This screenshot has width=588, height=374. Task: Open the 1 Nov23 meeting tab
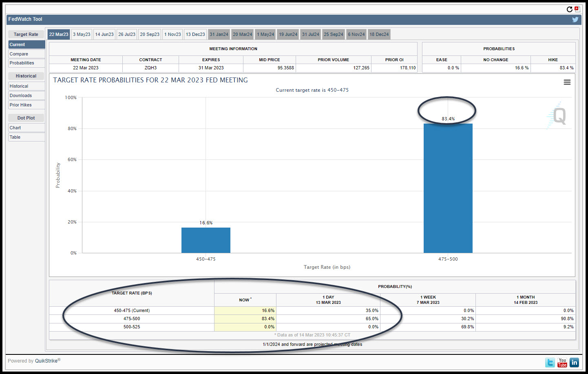172,34
